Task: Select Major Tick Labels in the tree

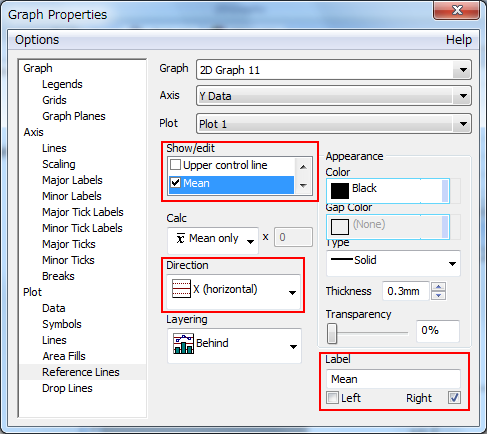Action: 83,212
